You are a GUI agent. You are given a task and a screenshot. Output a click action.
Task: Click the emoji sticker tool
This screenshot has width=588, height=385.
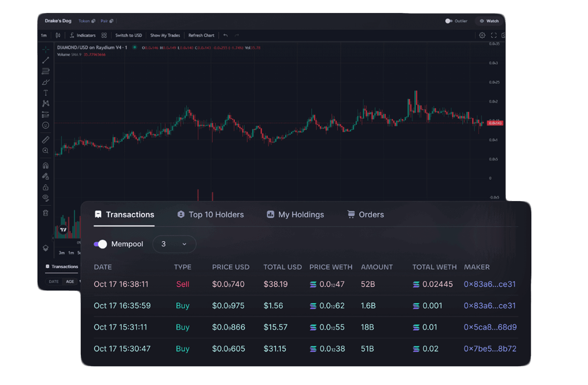(x=45, y=125)
